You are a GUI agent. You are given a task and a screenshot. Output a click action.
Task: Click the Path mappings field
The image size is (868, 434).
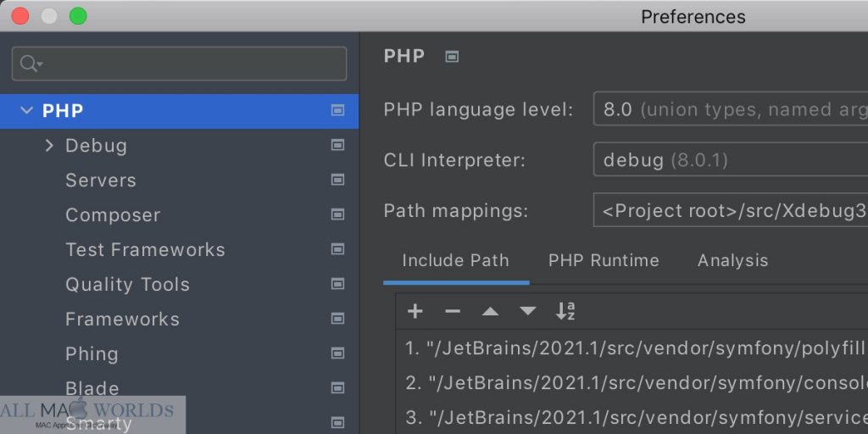point(730,210)
